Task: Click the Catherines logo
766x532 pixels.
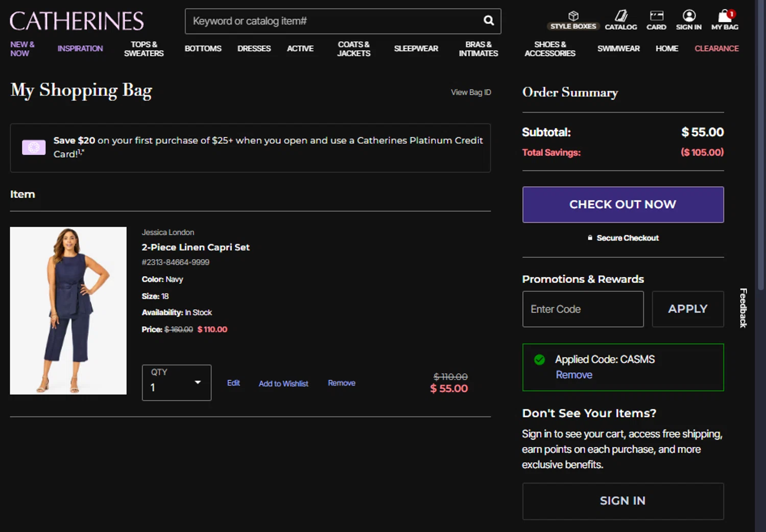Action: pos(77,21)
